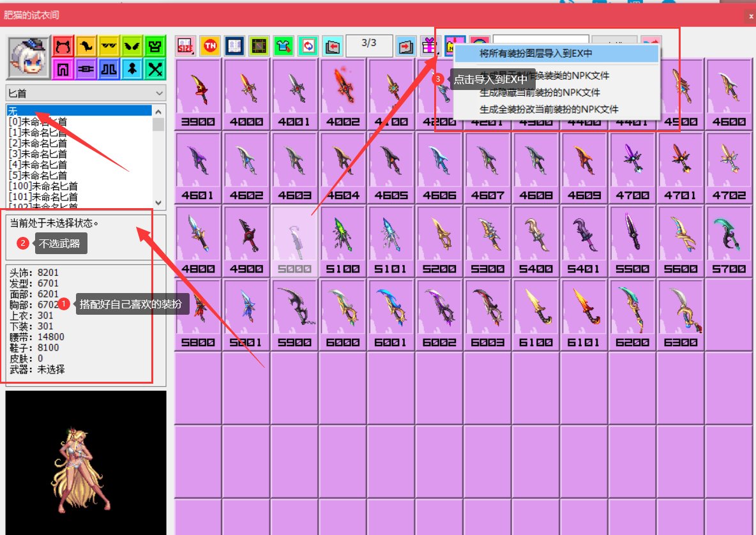Open the 匕首 weapon type dropdown

coord(86,93)
